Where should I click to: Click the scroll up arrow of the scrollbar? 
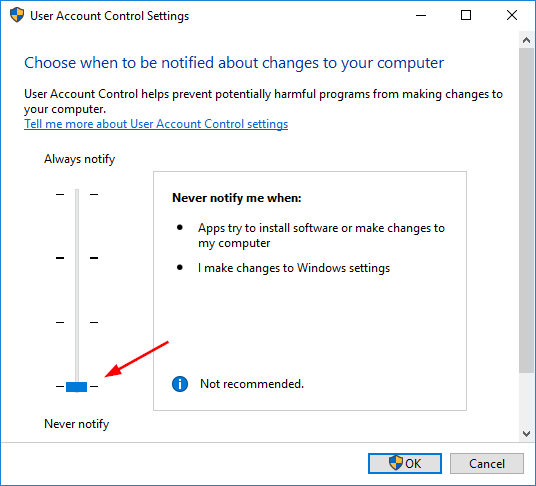tap(526, 40)
